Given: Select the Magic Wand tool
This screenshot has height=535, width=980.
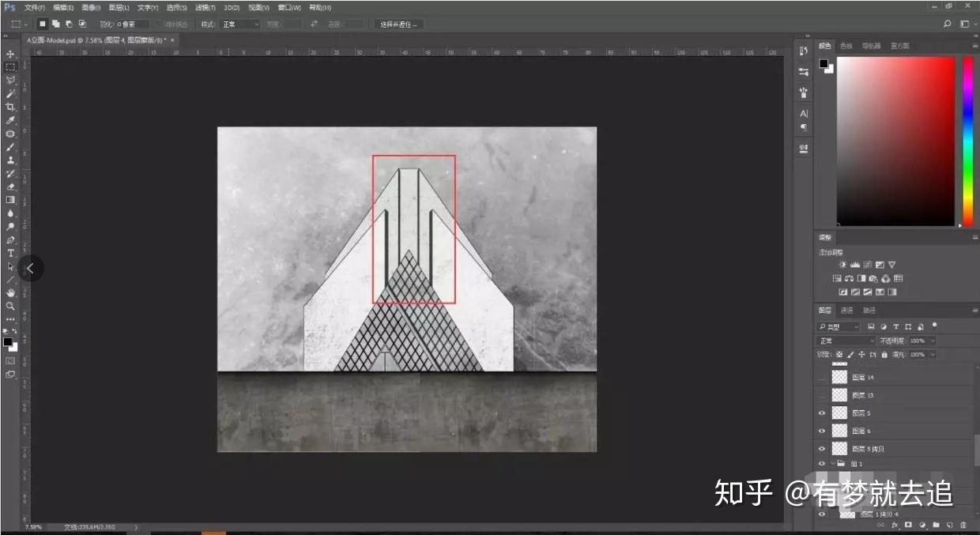Looking at the screenshot, I should (x=10, y=93).
